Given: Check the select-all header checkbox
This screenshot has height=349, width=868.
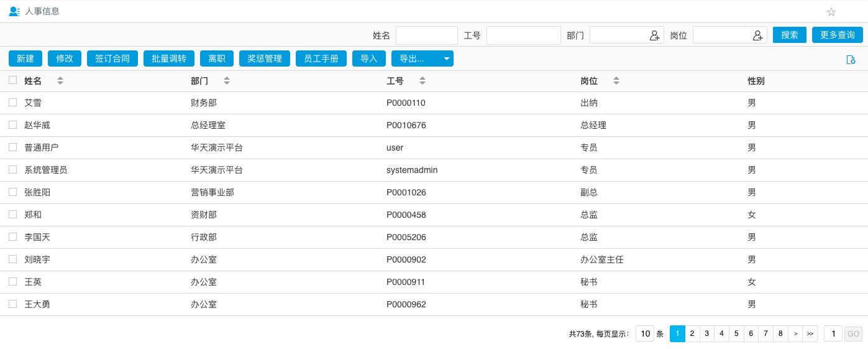Looking at the screenshot, I should [x=12, y=80].
